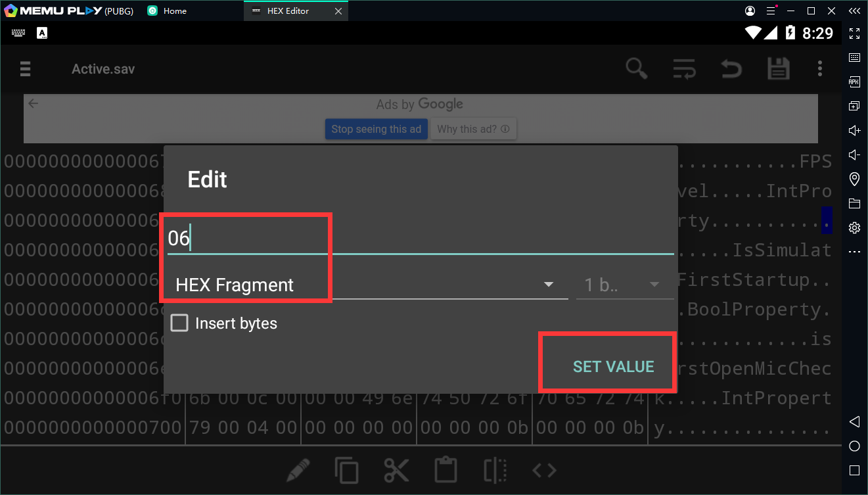Click the clipboard paste icon
The width and height of the screenshot is (868, 495).
[x=445, y=470]
